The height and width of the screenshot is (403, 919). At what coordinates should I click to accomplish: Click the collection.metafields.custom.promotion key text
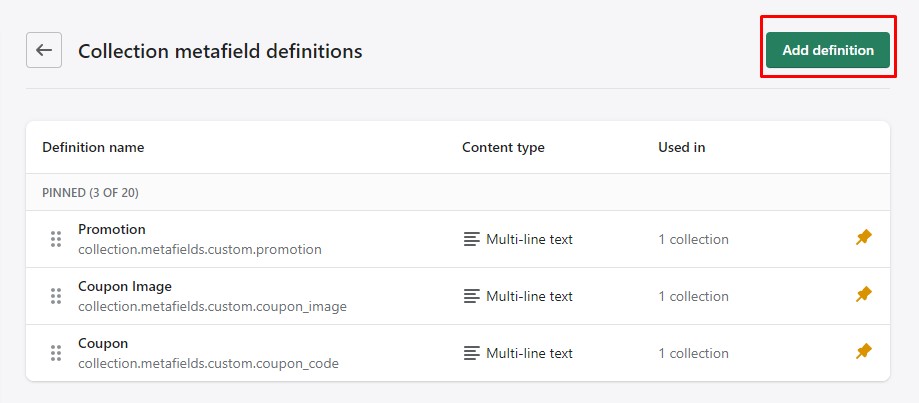click(x=200, y=249)
